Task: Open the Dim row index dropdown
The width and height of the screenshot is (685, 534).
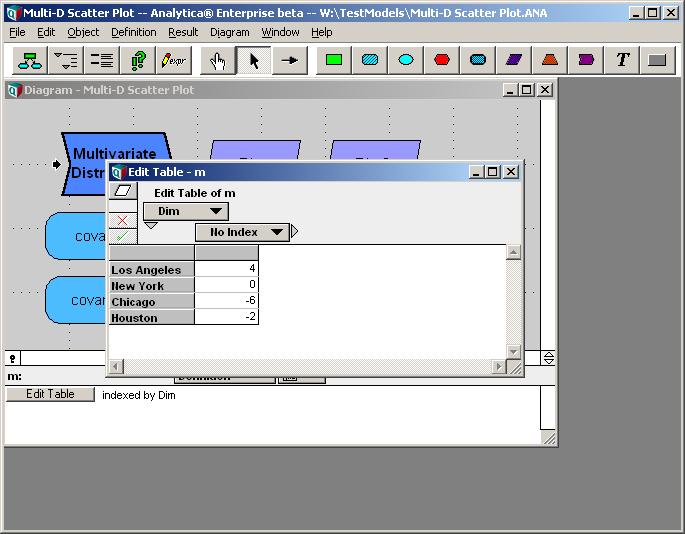Action: tap(186, 211)
